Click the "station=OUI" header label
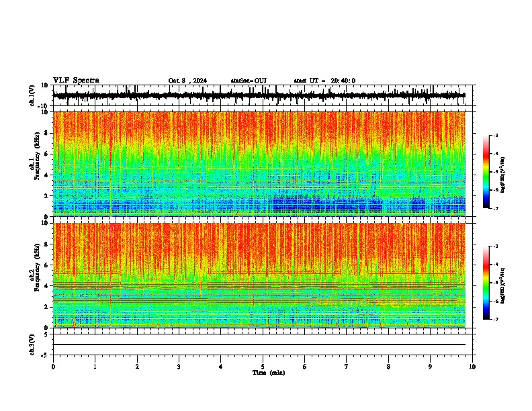This screenshot has height=411, width=532. point(249,81)
